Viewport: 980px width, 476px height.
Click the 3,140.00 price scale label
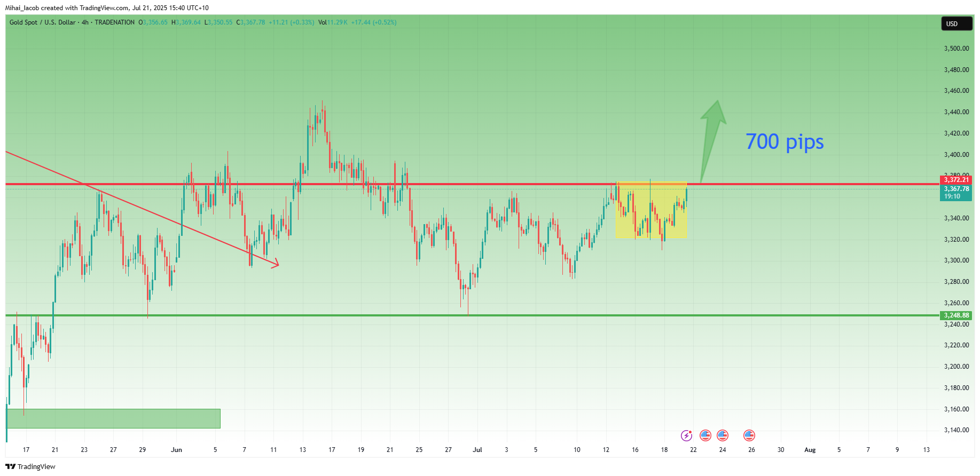tap(957, 430)
